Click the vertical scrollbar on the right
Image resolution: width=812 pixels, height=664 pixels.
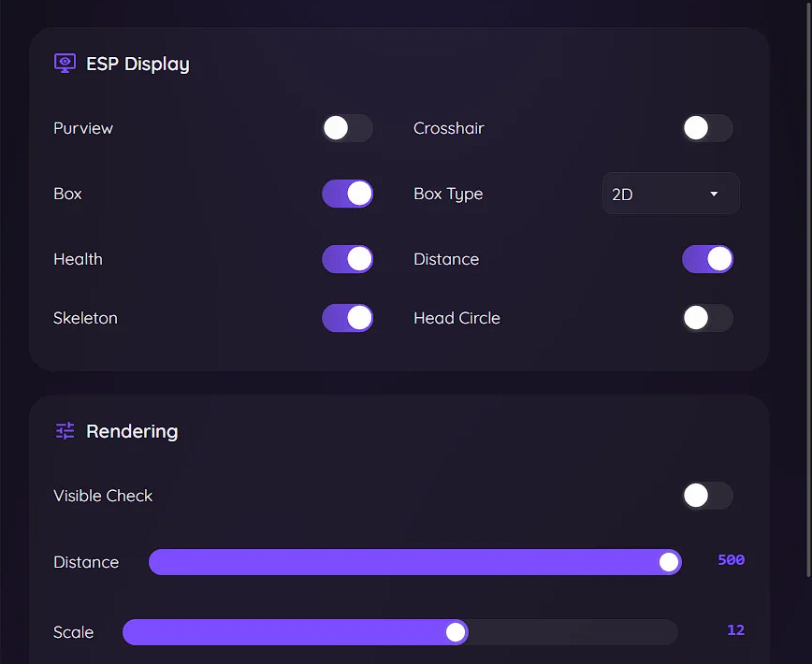pyautogui.click(x=808, y=281)
